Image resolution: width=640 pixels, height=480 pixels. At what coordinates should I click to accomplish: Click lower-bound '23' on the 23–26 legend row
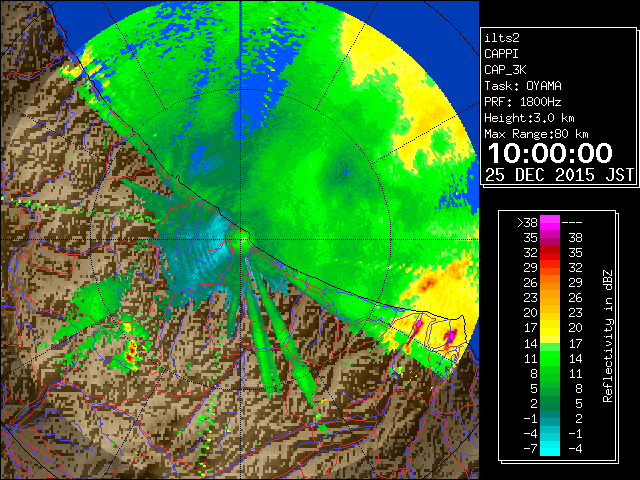coord(531,298)
